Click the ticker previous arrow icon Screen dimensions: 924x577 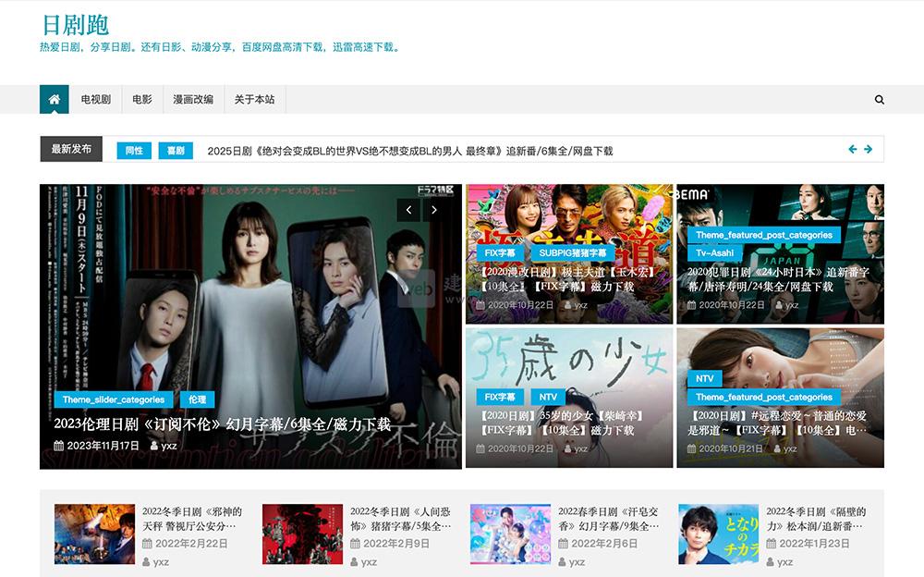tap(853, 149)
